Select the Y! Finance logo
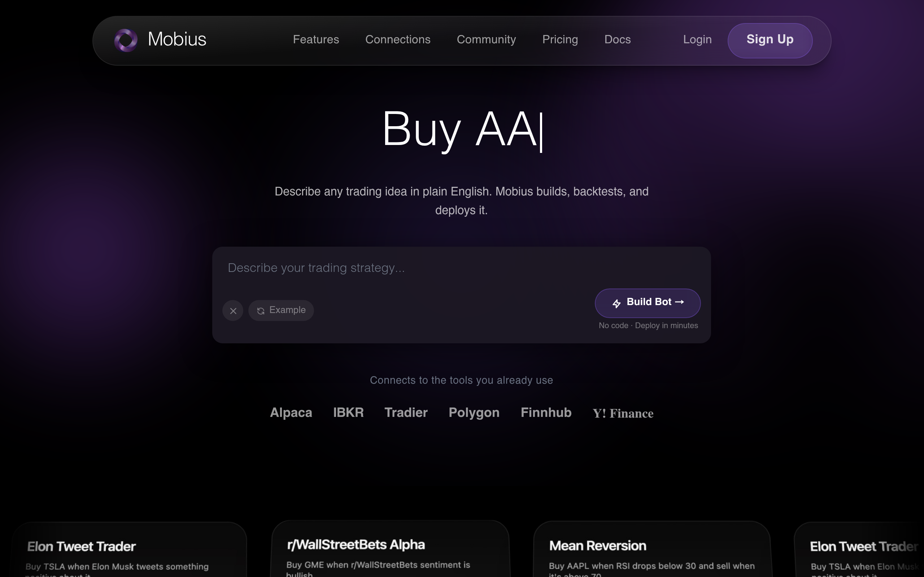The height and width of the screenshot is (577, 924). click(x=623, y=413)
